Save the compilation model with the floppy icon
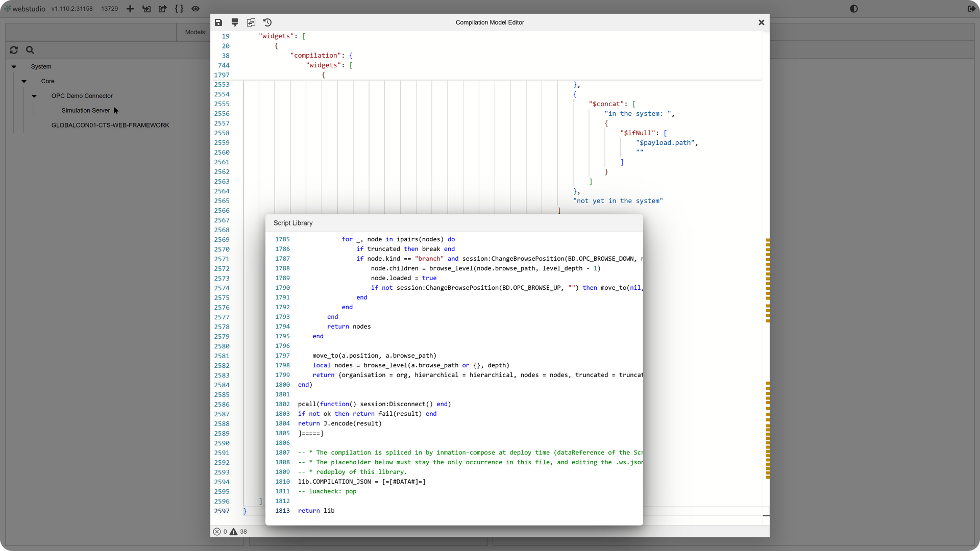 coord(218,22)
